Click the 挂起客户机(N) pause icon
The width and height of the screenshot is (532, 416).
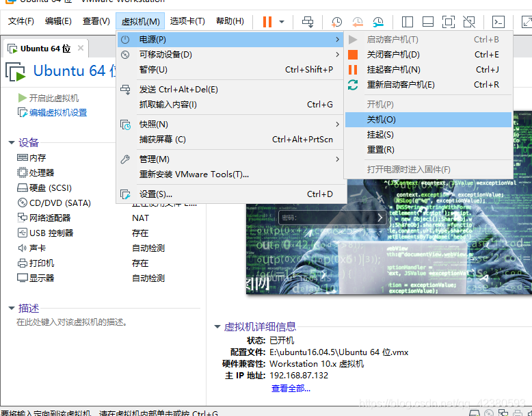(x=353, y=70)
